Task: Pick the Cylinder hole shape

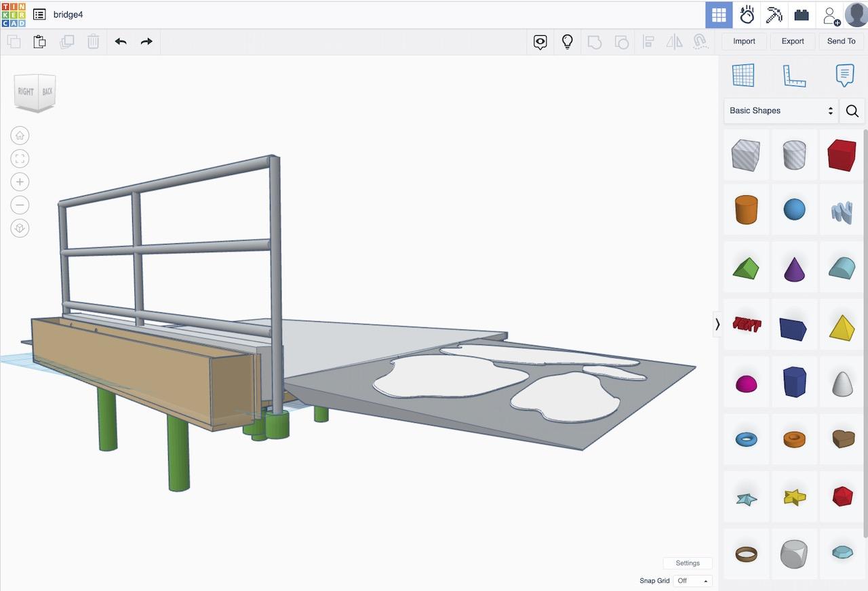Action: pyautogui.click(x=794, y=155)
